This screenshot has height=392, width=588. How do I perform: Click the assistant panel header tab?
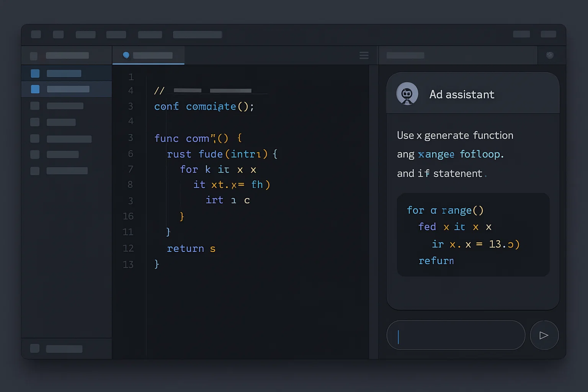pos(405,56)
